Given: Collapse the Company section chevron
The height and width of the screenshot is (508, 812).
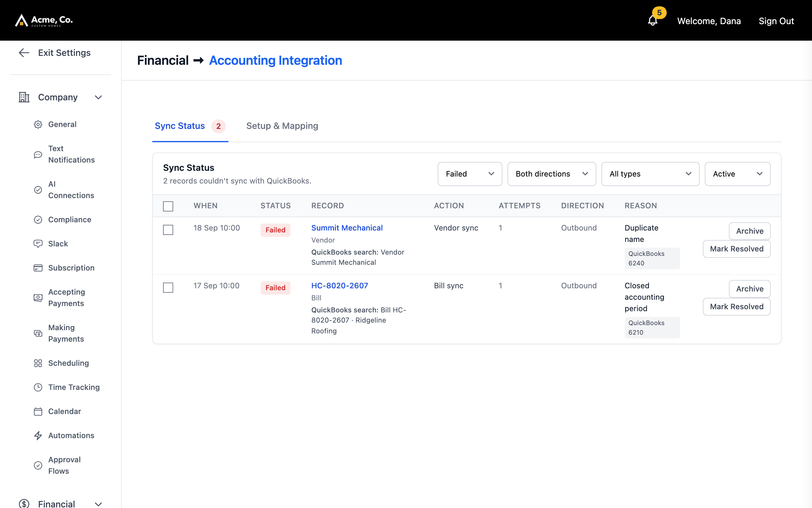Looking at the screenshot, I should [x=98, y=97].
